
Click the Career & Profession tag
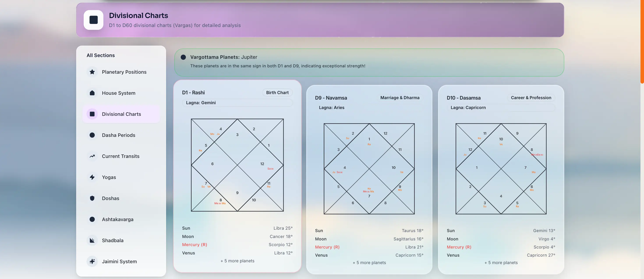click(531, 98)
